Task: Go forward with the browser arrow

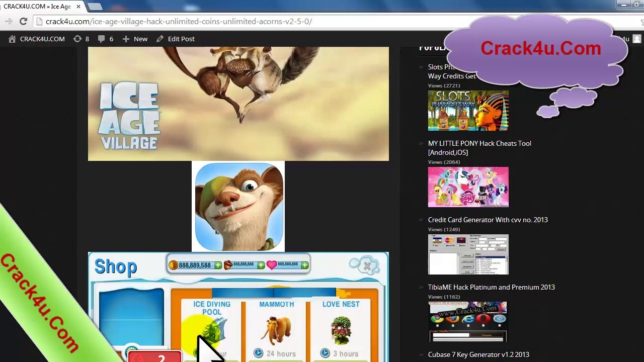Action: point(8,22)
